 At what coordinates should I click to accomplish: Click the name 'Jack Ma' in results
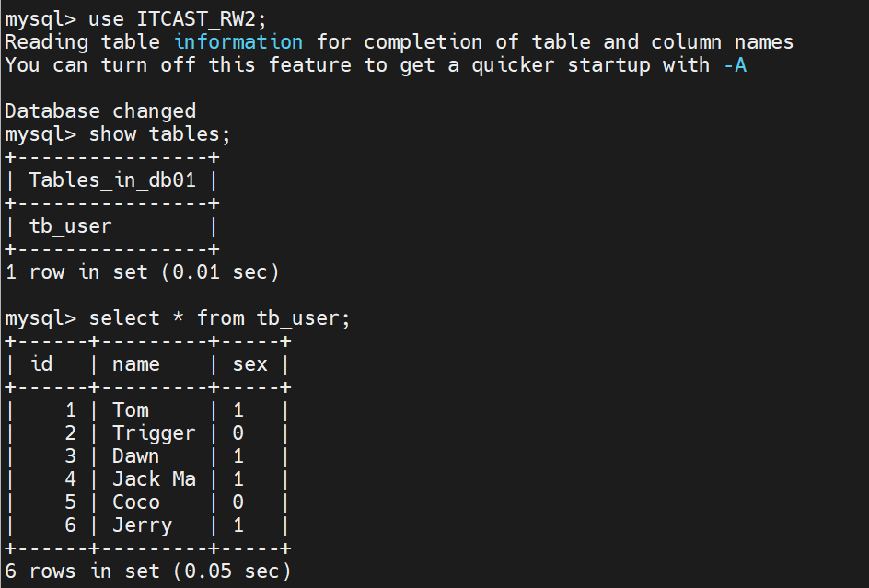pos(154,478)
